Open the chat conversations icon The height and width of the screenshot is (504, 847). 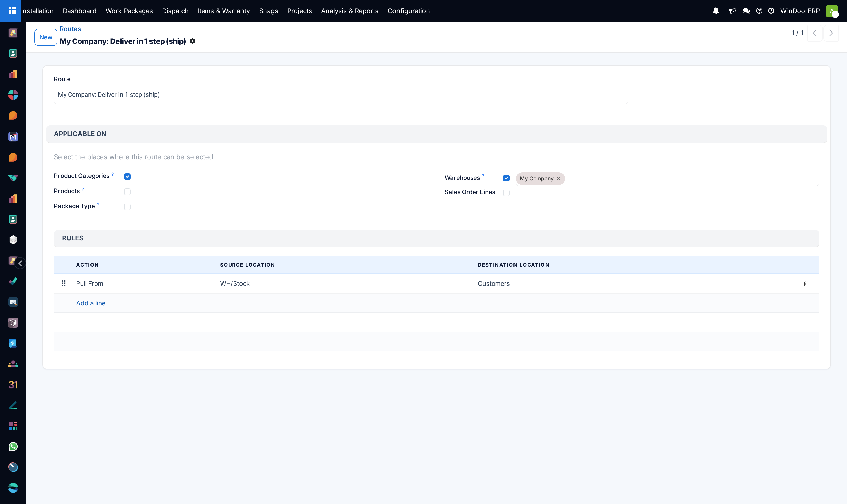coord(746,11)
